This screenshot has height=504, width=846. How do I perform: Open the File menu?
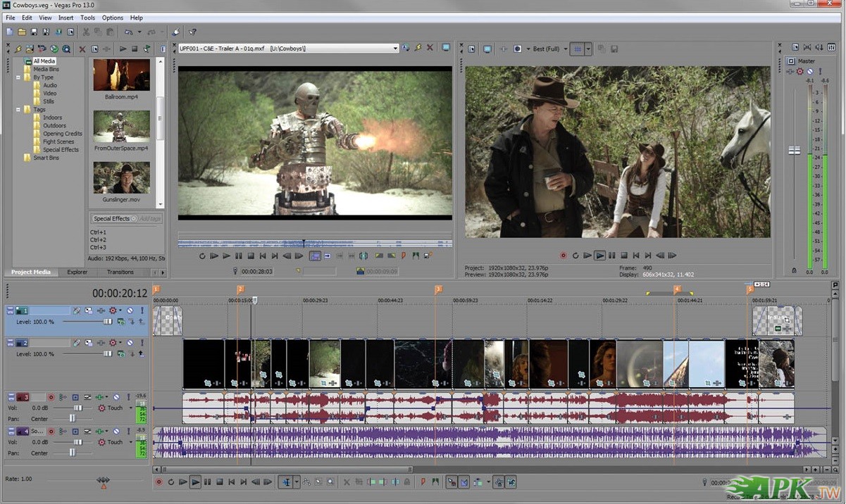[x=10, y=18]
